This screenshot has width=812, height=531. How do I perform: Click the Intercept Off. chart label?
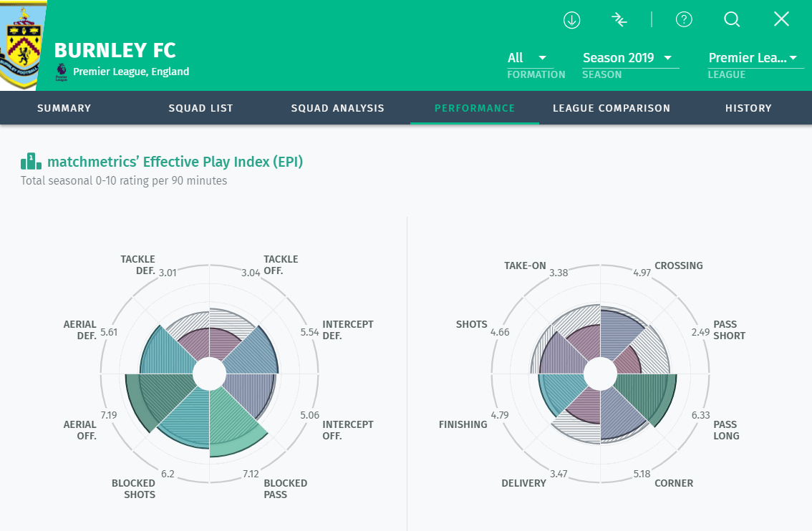(348, 430)
